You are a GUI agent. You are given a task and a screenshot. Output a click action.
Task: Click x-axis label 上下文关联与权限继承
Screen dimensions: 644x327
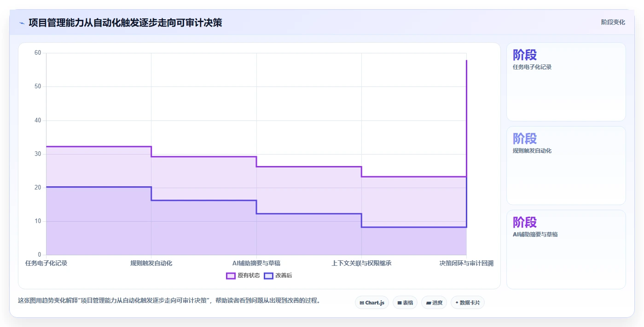click(361, 263)
